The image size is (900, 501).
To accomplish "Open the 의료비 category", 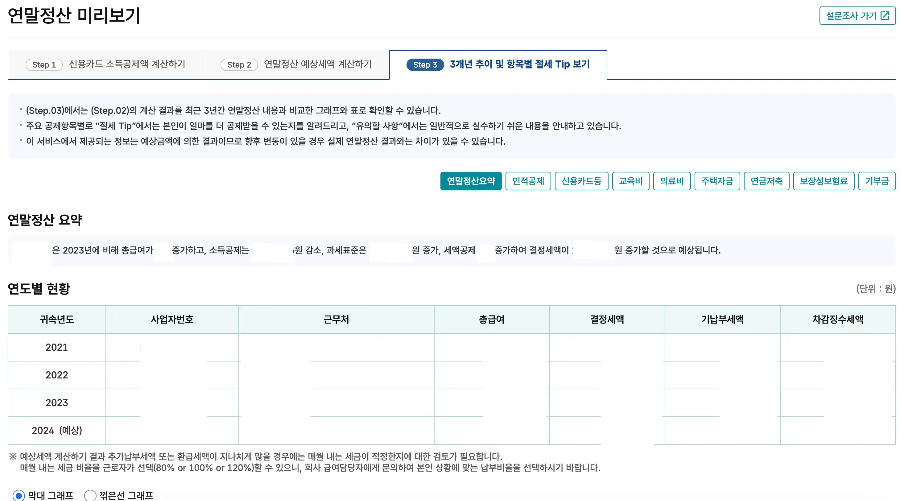I will tap(672, 181).
